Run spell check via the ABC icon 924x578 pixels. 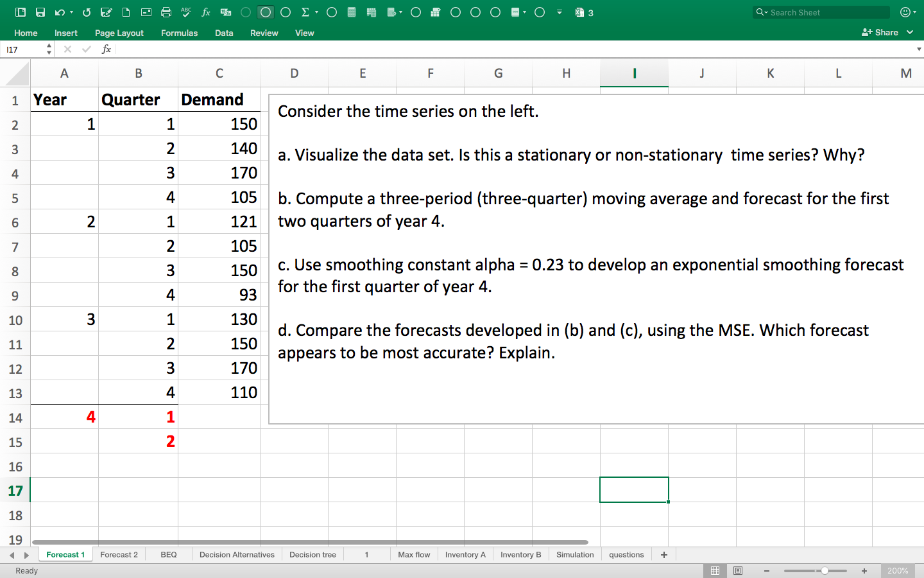click(x=185, y=12)
